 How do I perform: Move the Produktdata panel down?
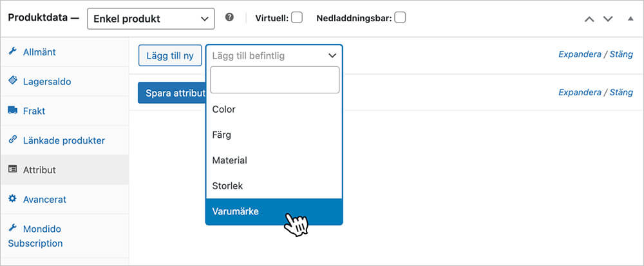[x=608, y=19]
